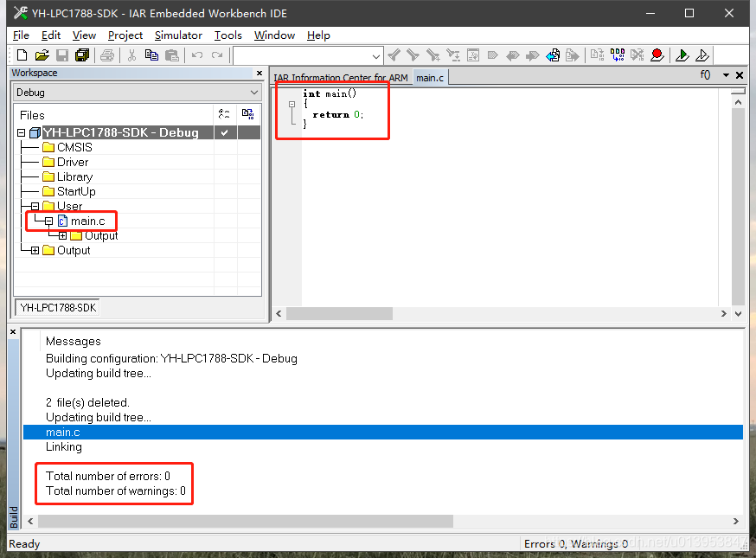Image resolution: width=756 pixels, height=558 pixels.
Task: Click the Save All toolbar icon
Action: coord(82,55)
